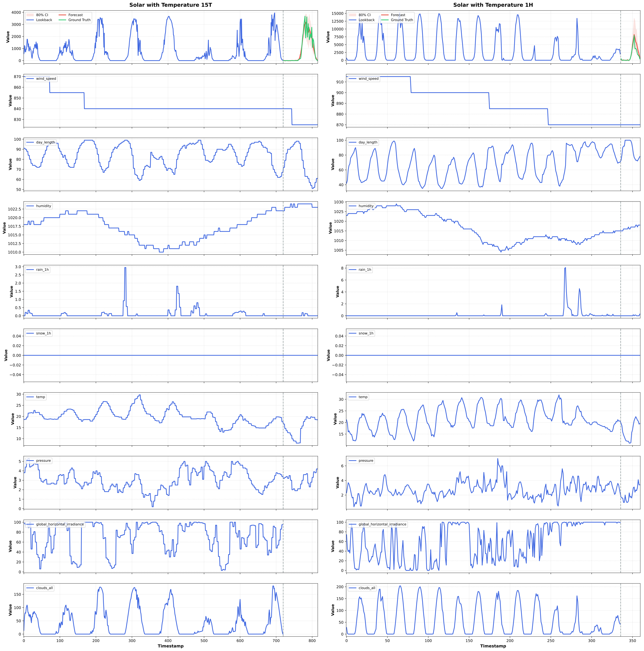The image size is (644, 651).
Task: Select clouds_all legend label in 15T column
Action: point(45,588)
